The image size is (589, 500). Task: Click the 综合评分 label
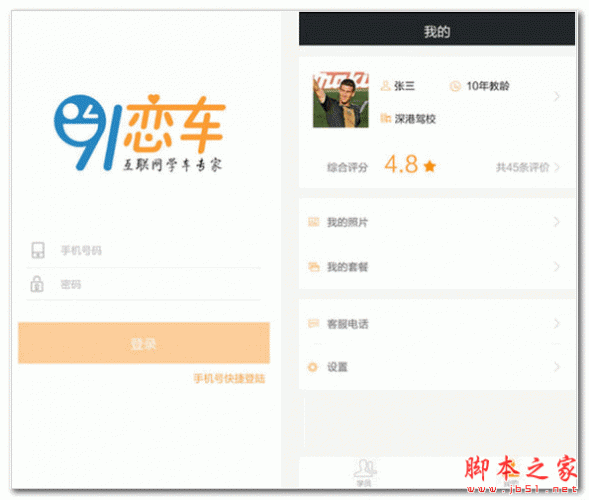pyautogui.click(x=347, y=167)
